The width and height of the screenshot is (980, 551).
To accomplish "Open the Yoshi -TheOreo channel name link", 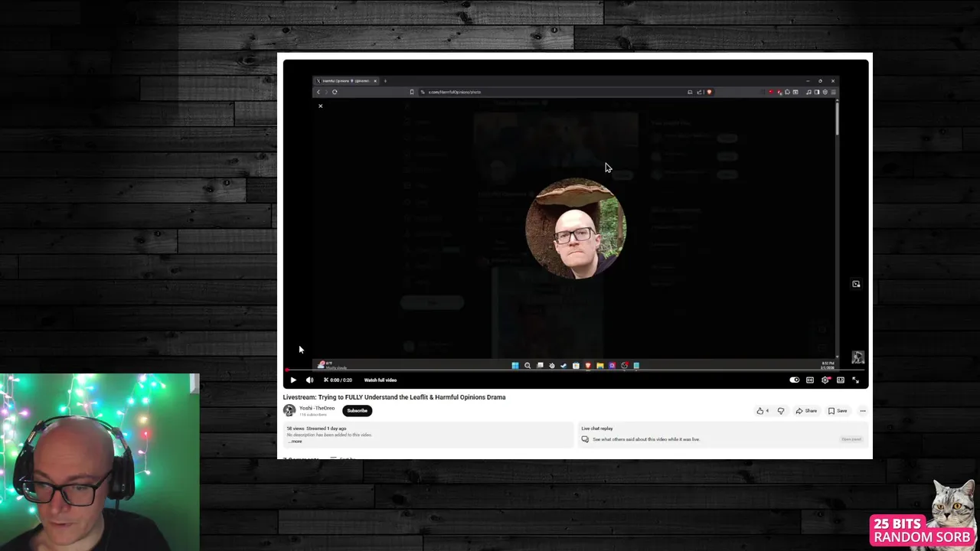I will (x=317, y=408).
